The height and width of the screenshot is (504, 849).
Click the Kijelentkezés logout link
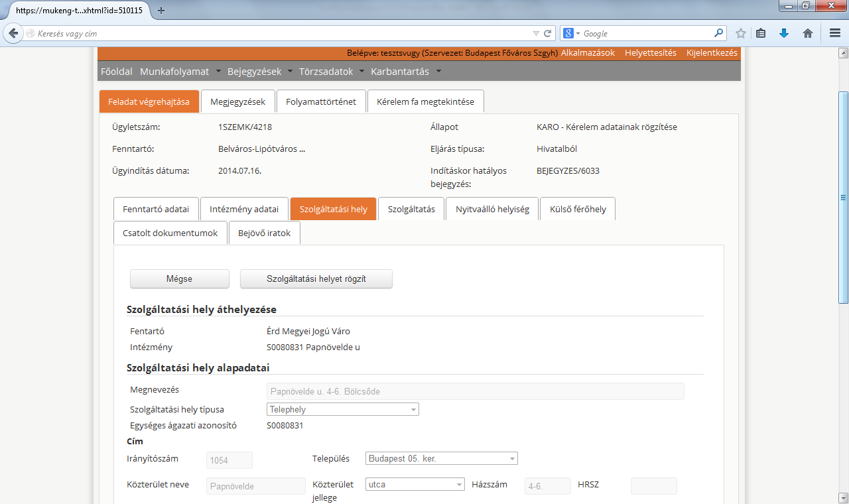[712, 53]
